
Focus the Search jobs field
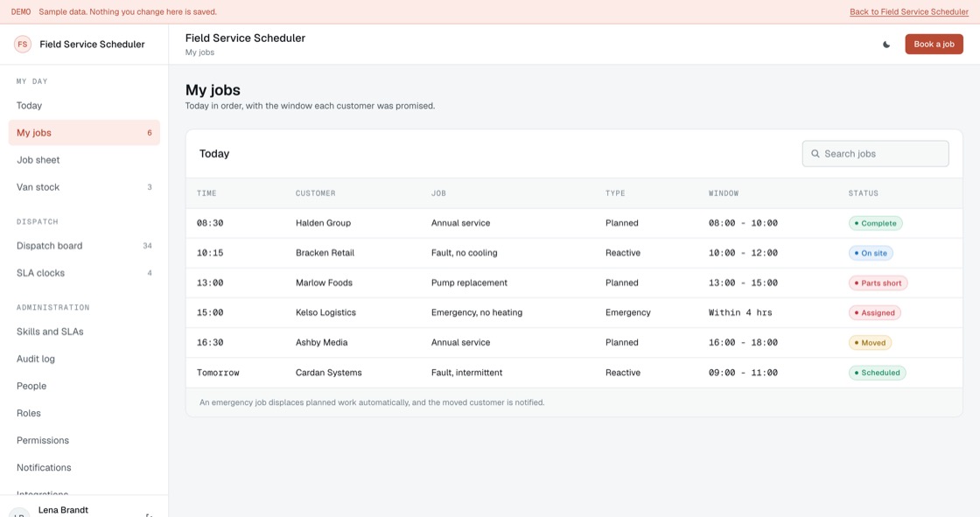[875, 154]
